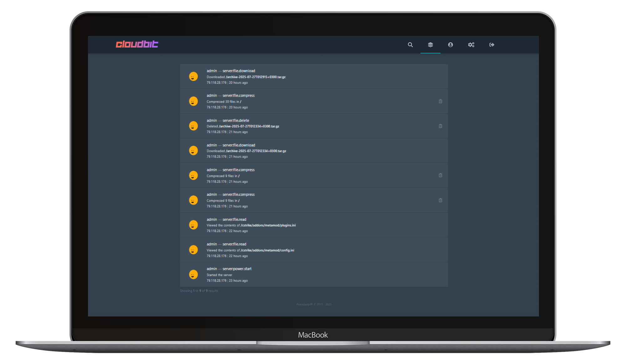The width and height of the screenshot is (626, 364).
Task: Open account settings via the user icon
Action: point(450,45)
